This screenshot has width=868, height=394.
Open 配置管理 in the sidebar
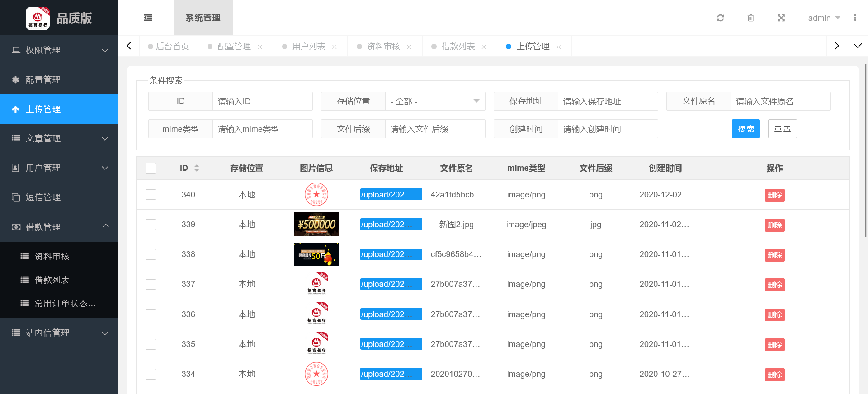tap(59, 80)
